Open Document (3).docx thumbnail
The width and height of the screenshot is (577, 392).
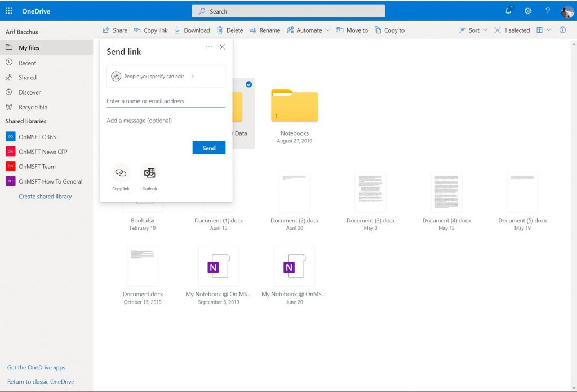coord(371,191)
